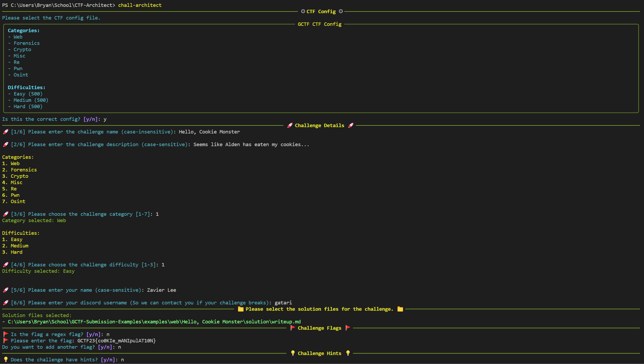Click the gear icon right of CTF Config
This screenshot has height=364, width=644.
[x=341, y=11]
